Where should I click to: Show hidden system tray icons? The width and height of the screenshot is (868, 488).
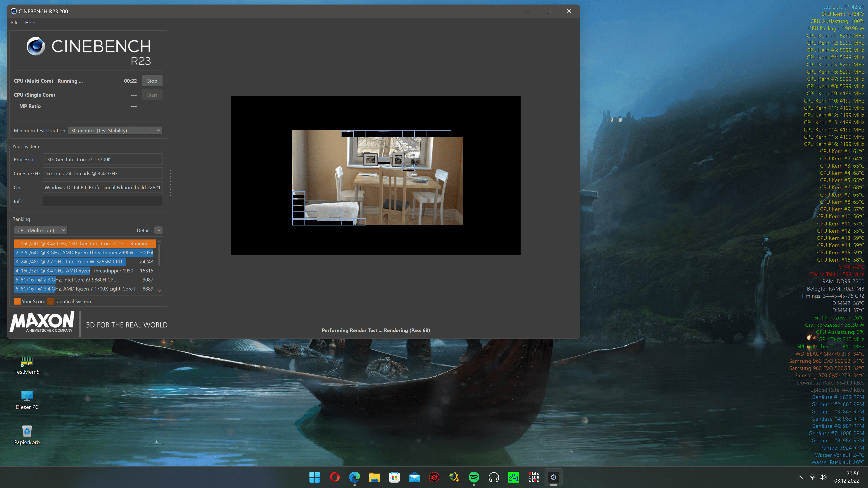(x=800, y=477)
